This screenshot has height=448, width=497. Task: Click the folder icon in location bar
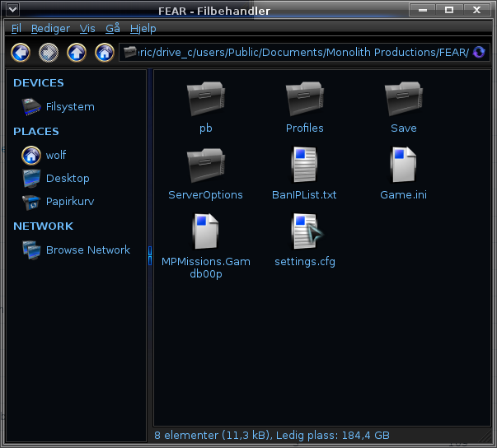pos(129,52)
